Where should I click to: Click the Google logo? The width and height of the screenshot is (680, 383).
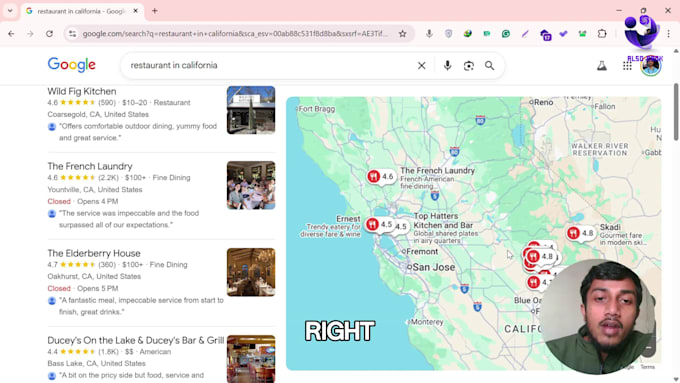pyautogui.click(x=72, y=65)
